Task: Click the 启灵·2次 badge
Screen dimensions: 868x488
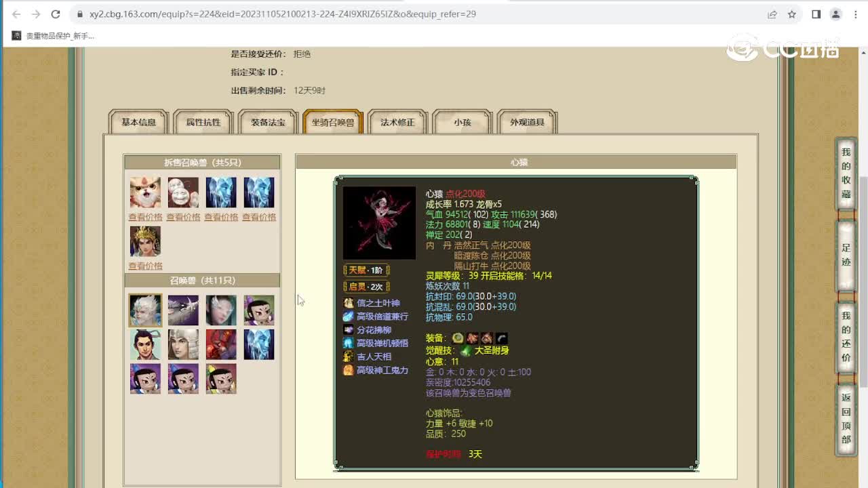Action: point(366,287)
